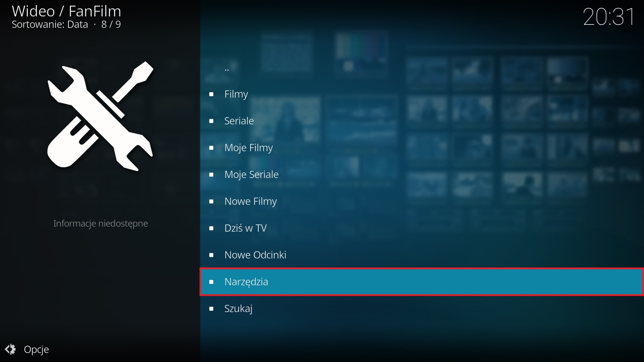Select Filmy from the menu list
Image resolution: width=644 pixels, height=362 pixels.
[236, 94]
